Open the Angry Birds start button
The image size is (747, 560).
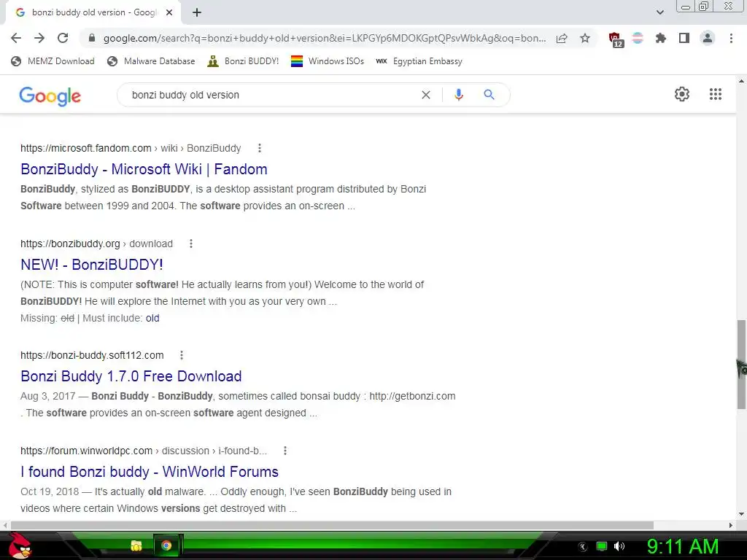pyautogui.click(x=20, y=545)
